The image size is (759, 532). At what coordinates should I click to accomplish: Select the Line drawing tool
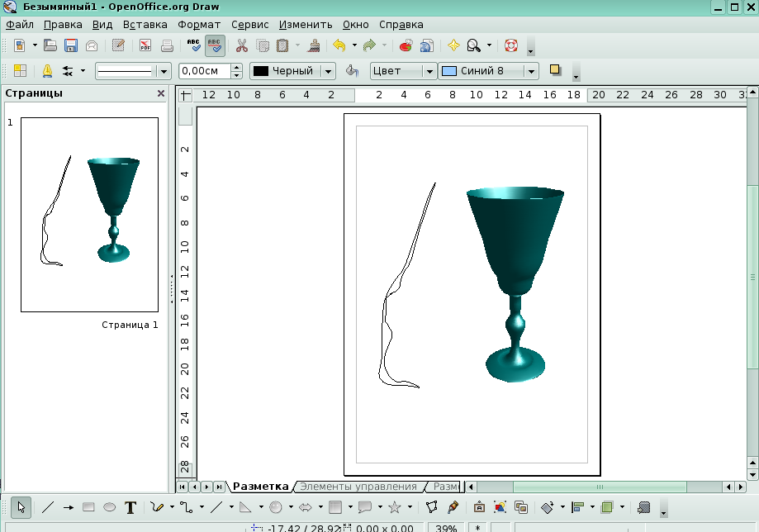pyautogui.click(x=48, y=507)
